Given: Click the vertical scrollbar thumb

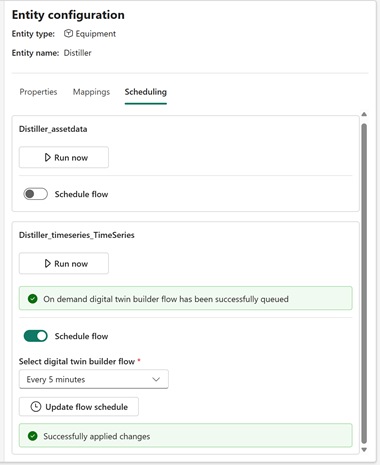Looking at the screenshot, I should coord(364,283).
